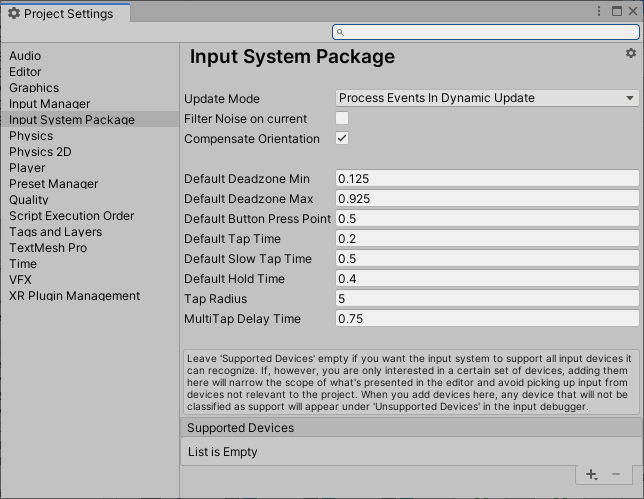
Task: Toggle the Filter Noise on current checkbox
Action: point(342,118)
